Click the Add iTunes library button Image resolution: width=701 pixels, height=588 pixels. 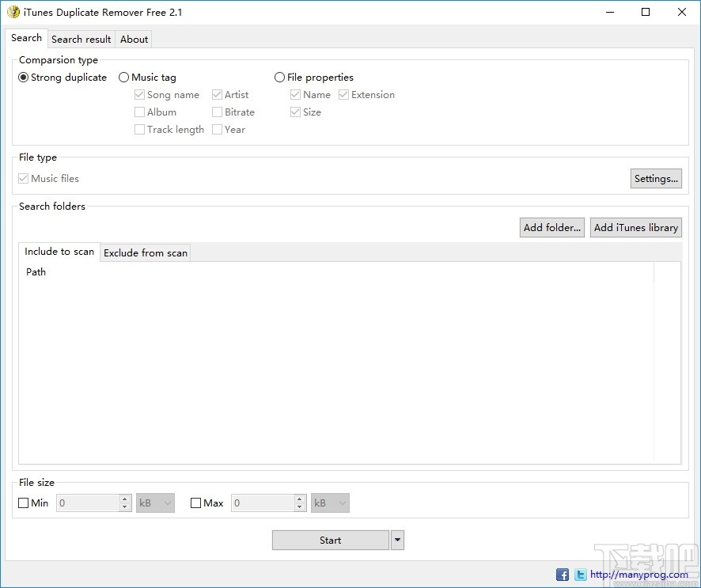point(635,227)
